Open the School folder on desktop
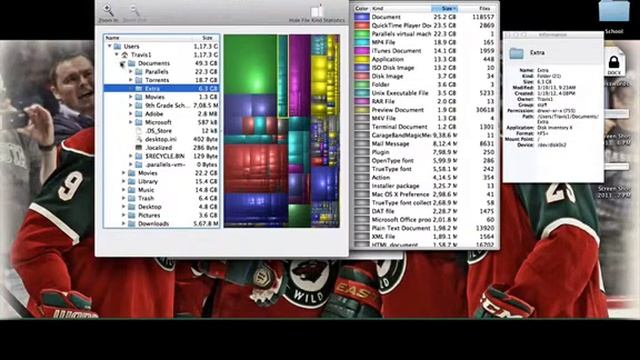The width and height of the screenshot is (640, 360). click(614, 11)
